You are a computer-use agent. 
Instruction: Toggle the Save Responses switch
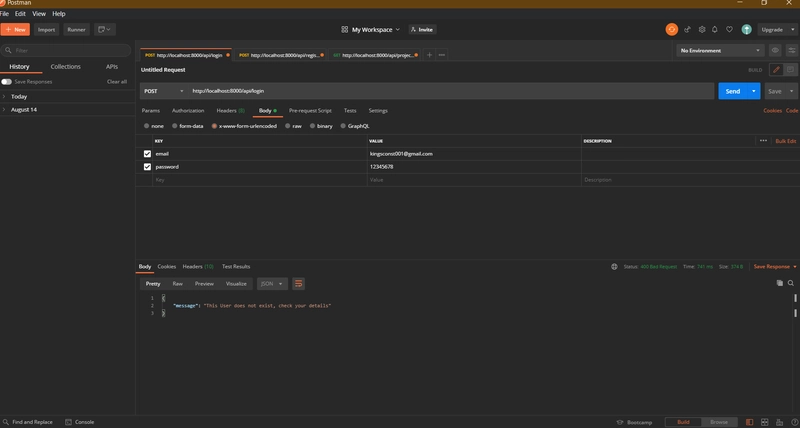pos(6,82)
